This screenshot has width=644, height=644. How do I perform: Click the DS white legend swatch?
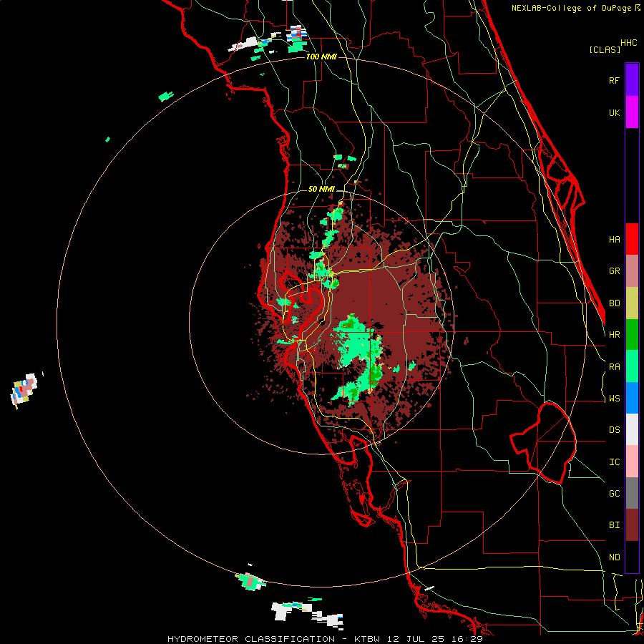(632, 429)
